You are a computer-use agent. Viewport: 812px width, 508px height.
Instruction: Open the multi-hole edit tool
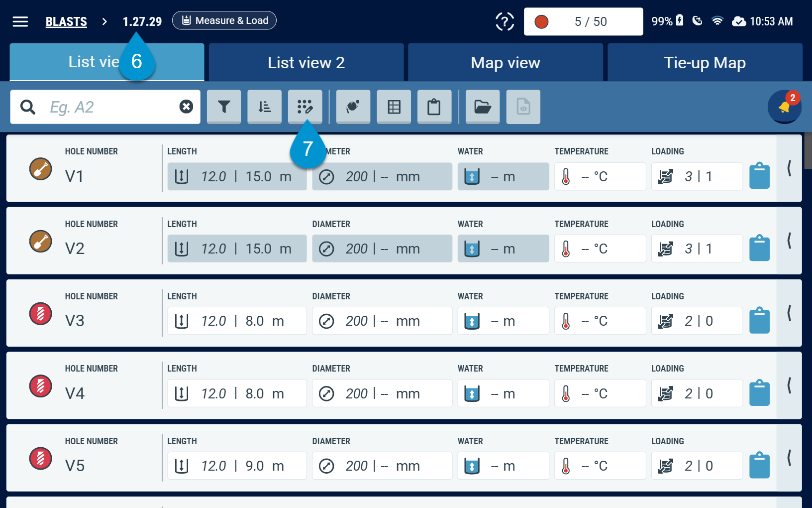pyautogui.click(x=305, y=107)
